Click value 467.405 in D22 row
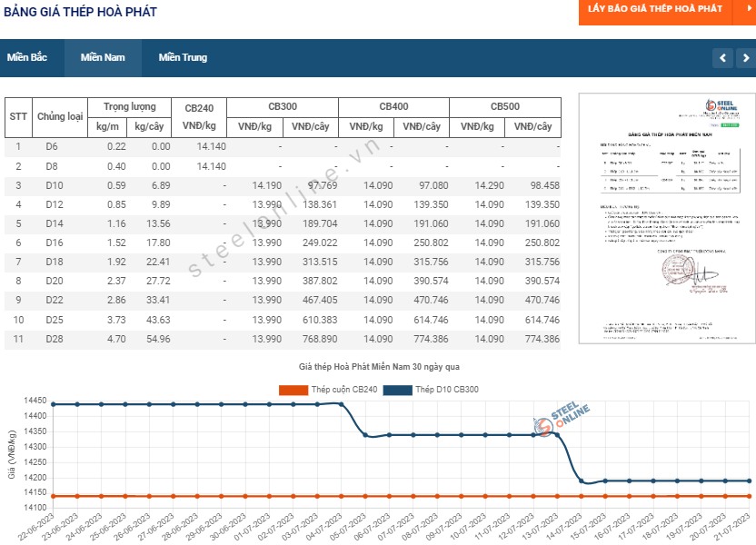 coord(320,300)
